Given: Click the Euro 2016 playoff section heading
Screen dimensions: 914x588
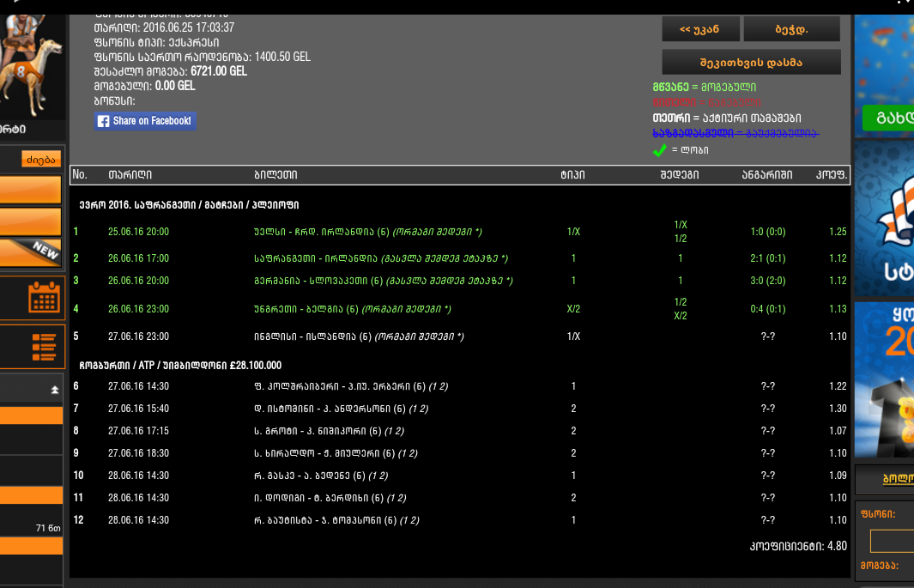Looking at the screenshot, I should coord(189,205).
